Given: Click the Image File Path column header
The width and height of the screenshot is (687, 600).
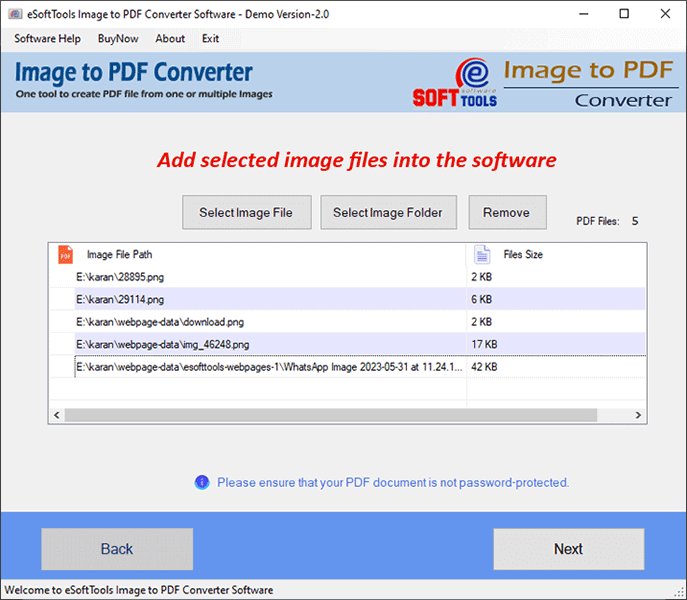Looking at the screenshot, I should pos(119,255).
